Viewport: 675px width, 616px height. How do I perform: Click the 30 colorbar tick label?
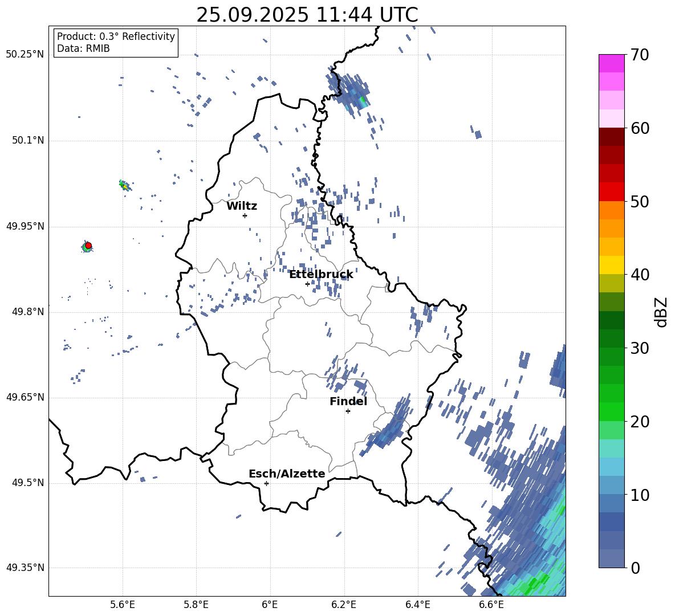[x=640, y=348]
